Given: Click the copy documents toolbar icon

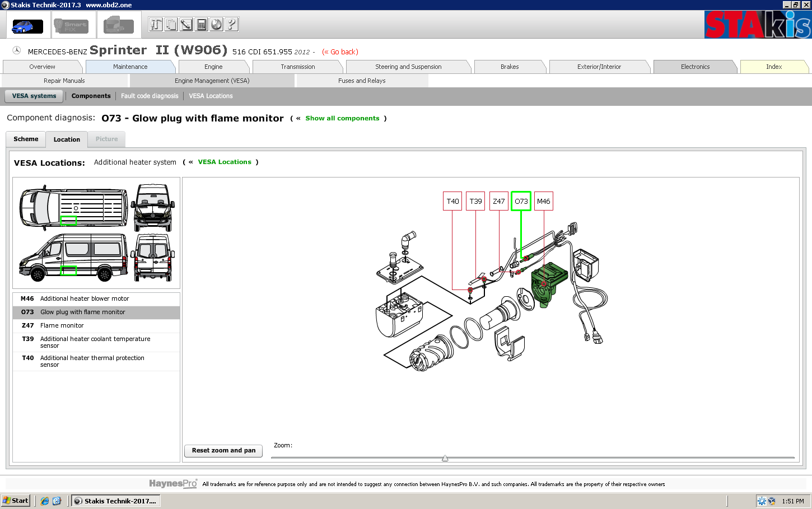Looking at the screenshot, I should [x=171, y=25].
